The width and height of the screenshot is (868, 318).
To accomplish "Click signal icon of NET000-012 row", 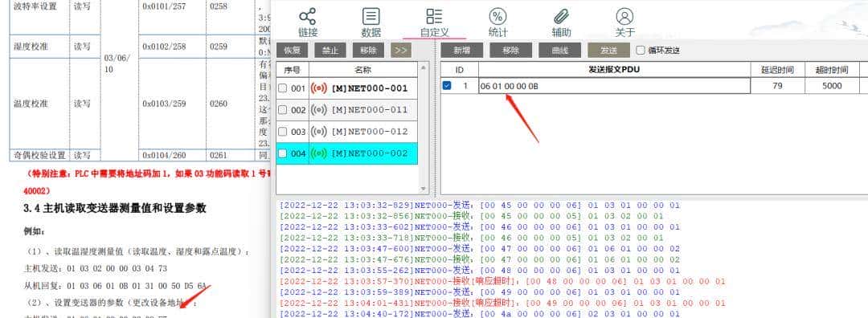I will 319,132.
